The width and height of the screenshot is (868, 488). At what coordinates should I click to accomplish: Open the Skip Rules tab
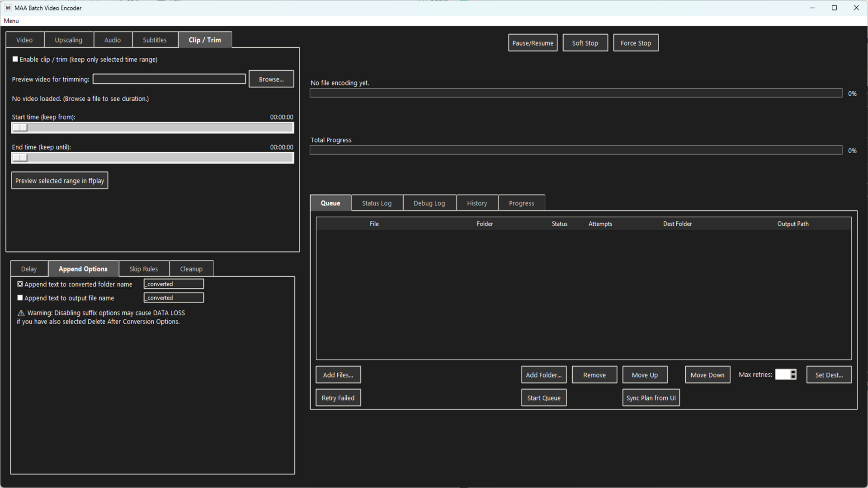[x=143, y=268]
